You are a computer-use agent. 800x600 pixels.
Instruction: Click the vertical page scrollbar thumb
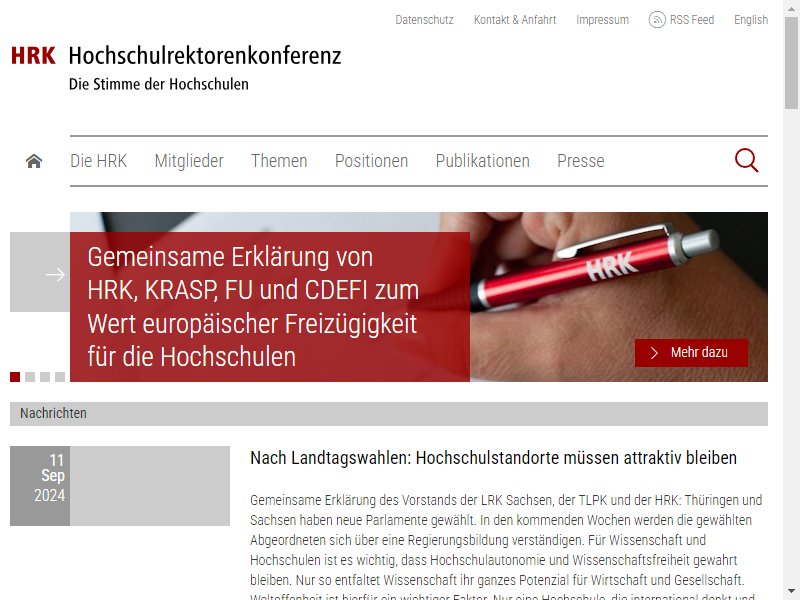[x=791, y=63]
